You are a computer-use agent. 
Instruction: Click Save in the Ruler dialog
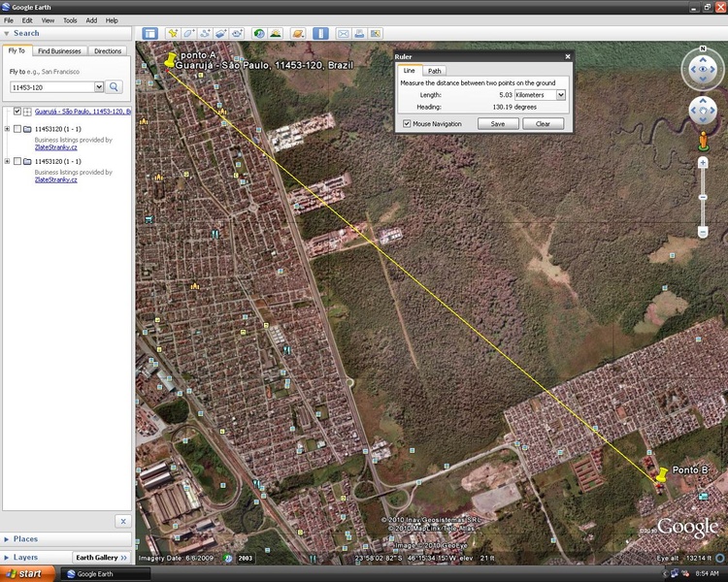click(498, 124)
